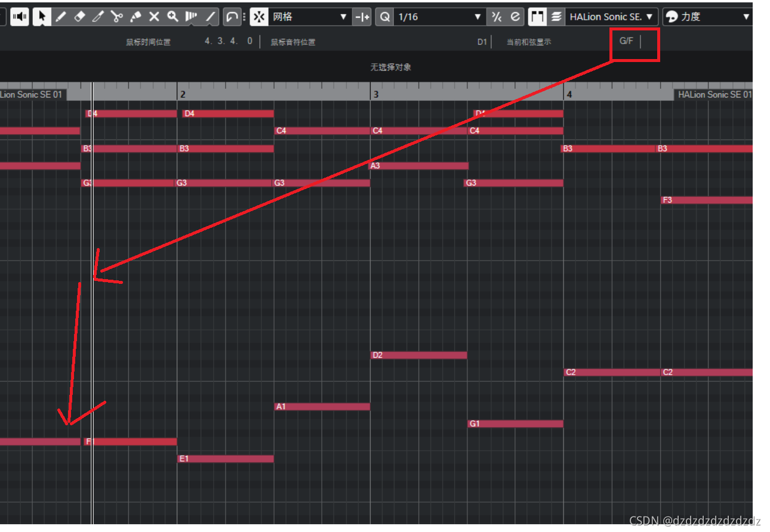Toggle edit active part only icon
Image resolution: width=770 pixels, height=532 pixels.
[x=556, y=17]
